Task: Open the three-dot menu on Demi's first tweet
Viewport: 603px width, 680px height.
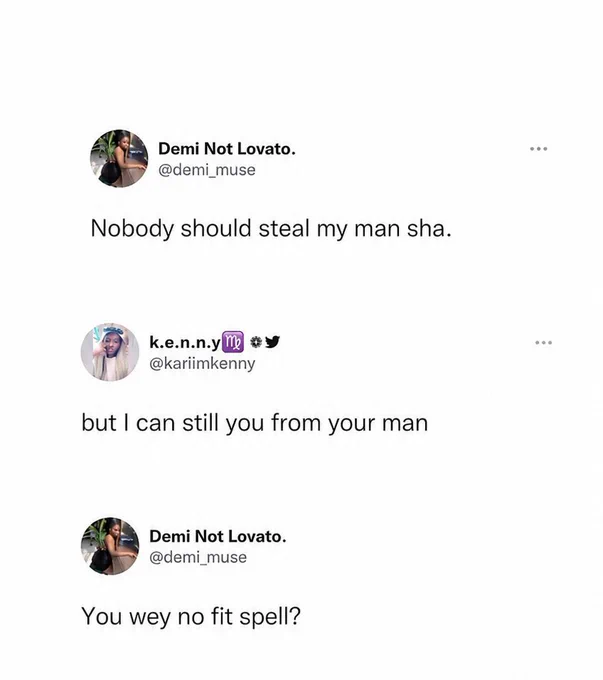Action: (x=539, y=149)
